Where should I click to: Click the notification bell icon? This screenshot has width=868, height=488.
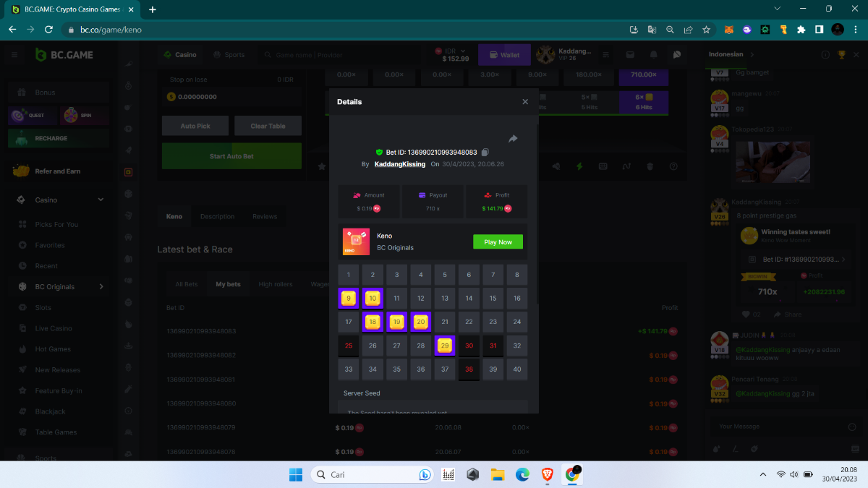(x=654, y=55)
